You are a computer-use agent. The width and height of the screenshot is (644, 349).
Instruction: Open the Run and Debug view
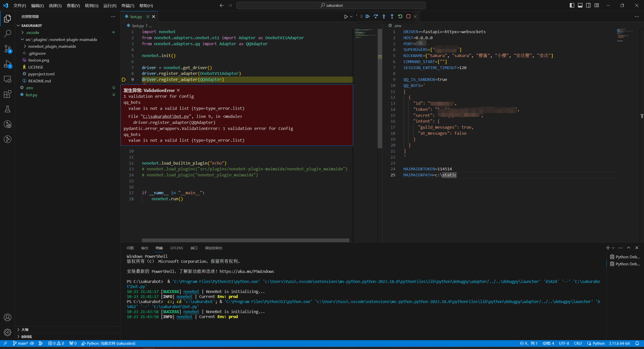point(8,64)
